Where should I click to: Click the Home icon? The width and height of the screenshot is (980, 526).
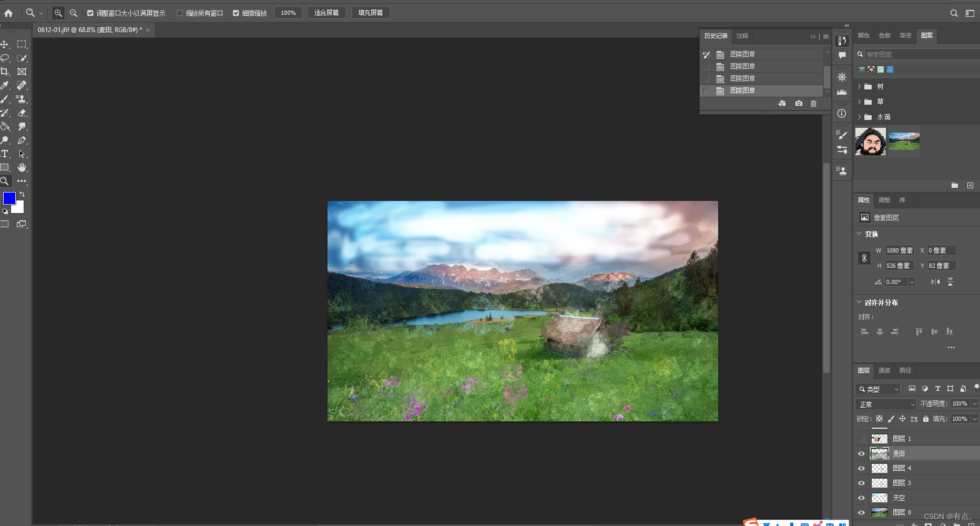click(x=8, y=13)
